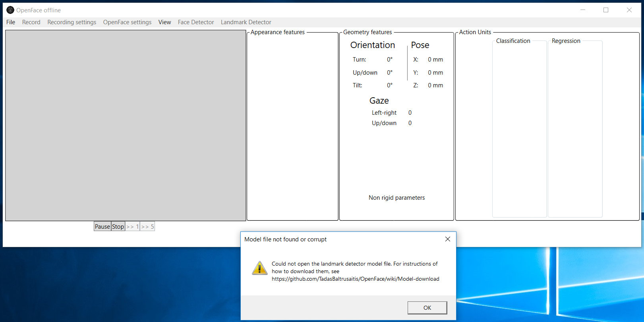Click the 'Orientation' heading
644x322 pixels.
(x=373, y=45)
